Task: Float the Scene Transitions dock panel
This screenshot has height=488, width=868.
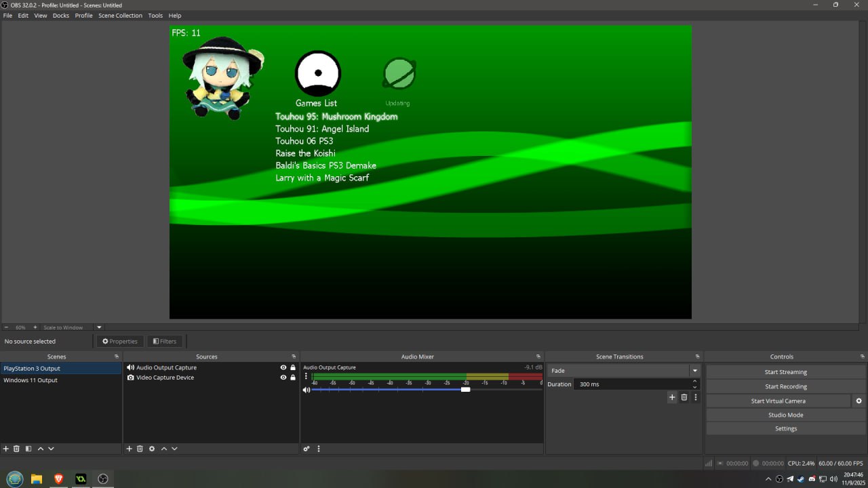Action: click(697, 357)
